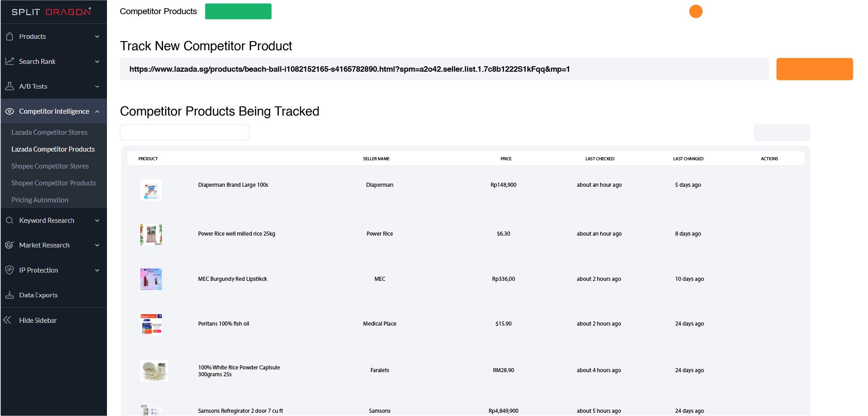Expand the A/B Tests chevron
The width and height of the screenshot is (868, 416).
point(97,86)
